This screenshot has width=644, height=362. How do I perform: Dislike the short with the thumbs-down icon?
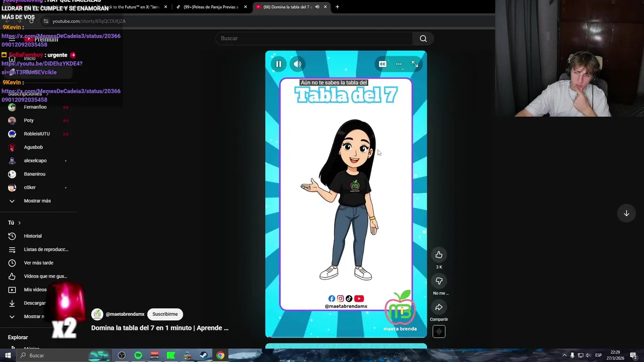[x=439, y=281]
